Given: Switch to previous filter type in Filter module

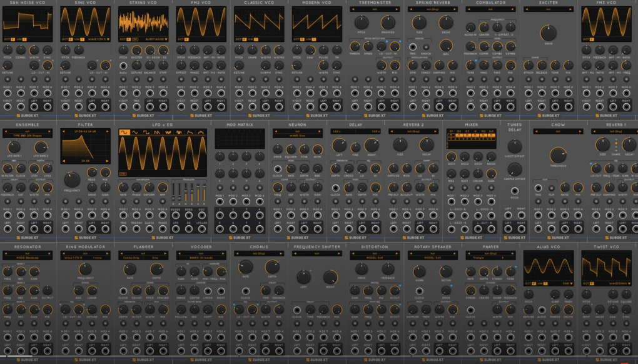Looking at the screenshot, I should [x=63, y=132].
